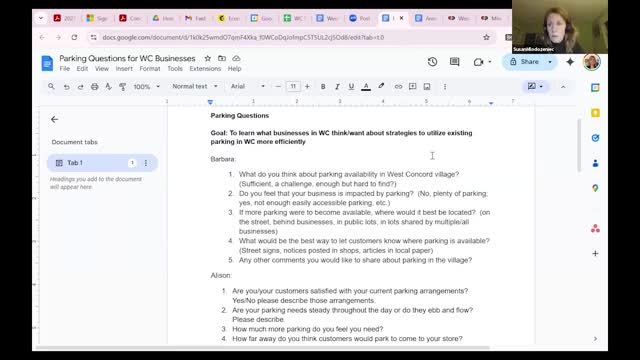Viewport: 640px width, 360px height.
Task: Start a video call with camera icon
Action: tap(478, 62)
